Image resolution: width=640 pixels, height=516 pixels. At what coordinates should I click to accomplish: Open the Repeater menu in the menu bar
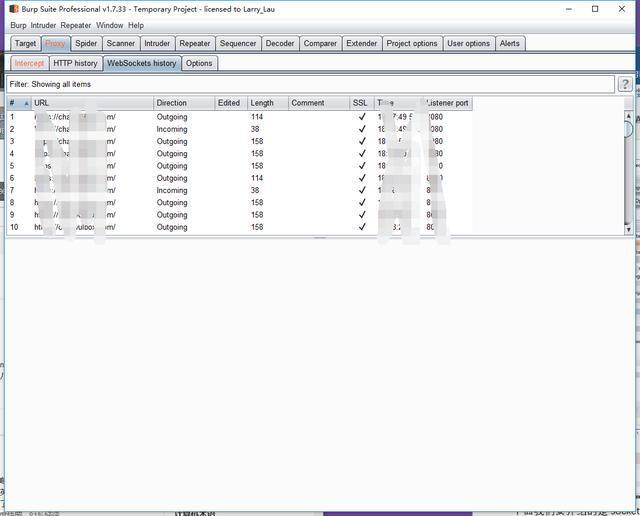click(76, 25)
